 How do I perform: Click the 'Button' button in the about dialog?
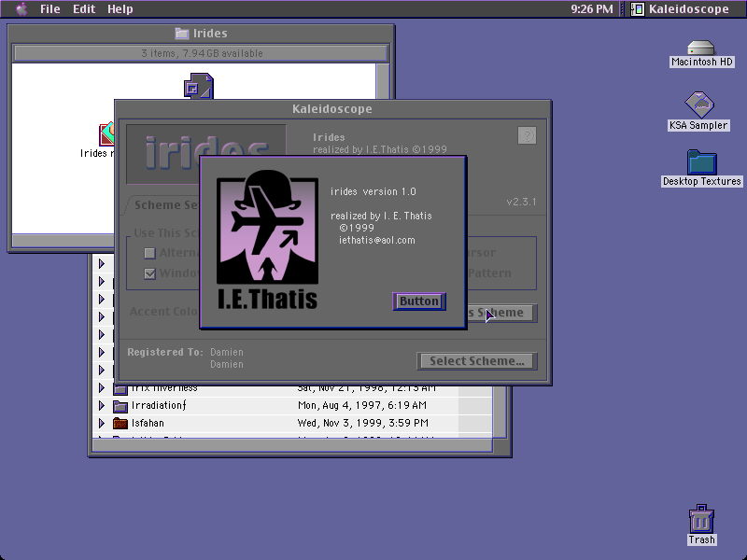(419, 301)
